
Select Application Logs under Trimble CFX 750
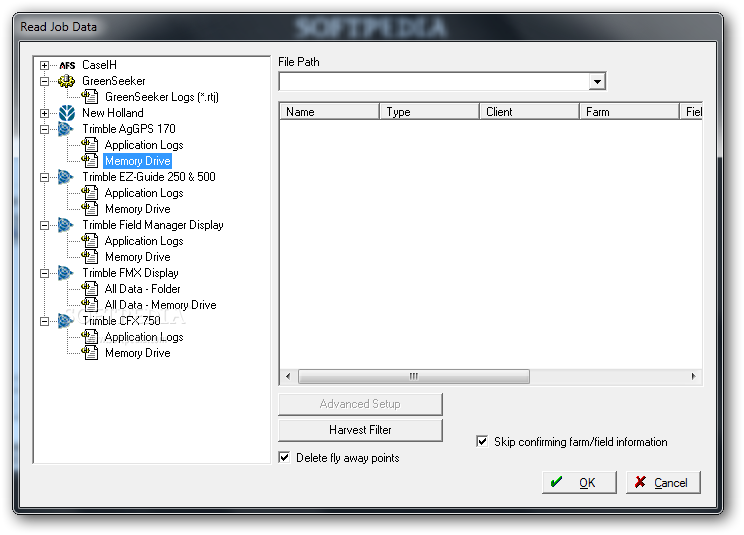point(144,337)
